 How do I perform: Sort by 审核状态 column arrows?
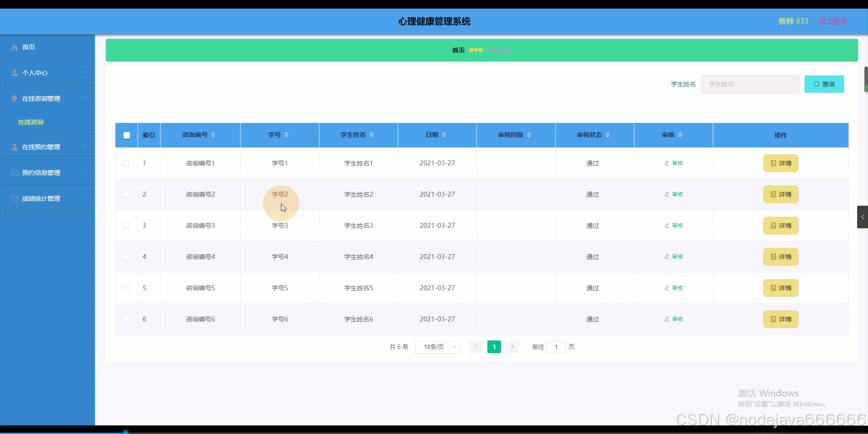click(608, 135)
